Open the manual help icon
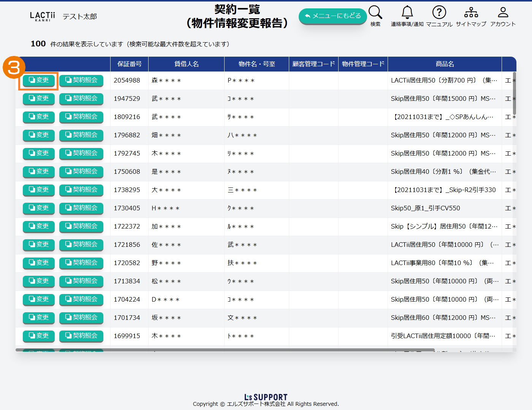This screenshot has width=532, height=410. pyautogui.click(x=439, y=13)
